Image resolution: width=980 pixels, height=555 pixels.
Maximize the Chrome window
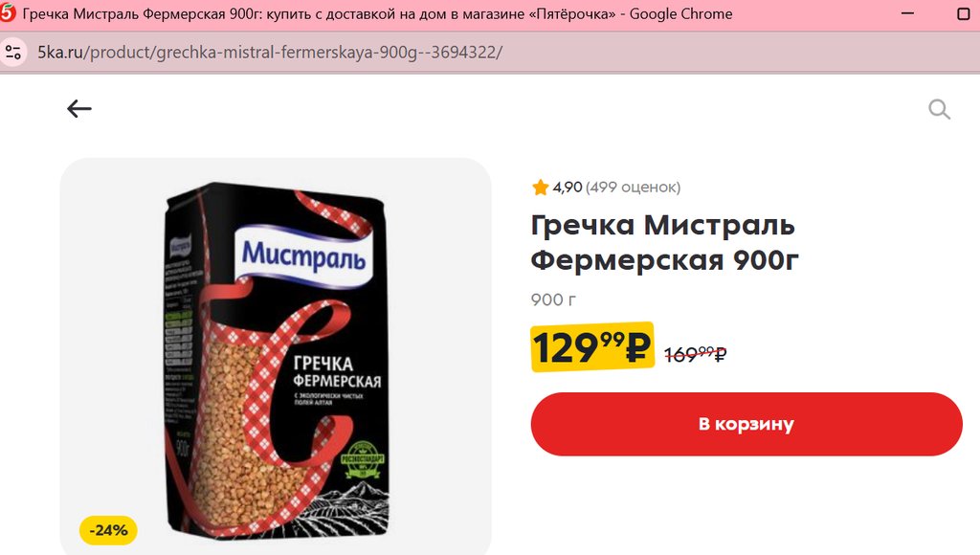coord(964,13)
